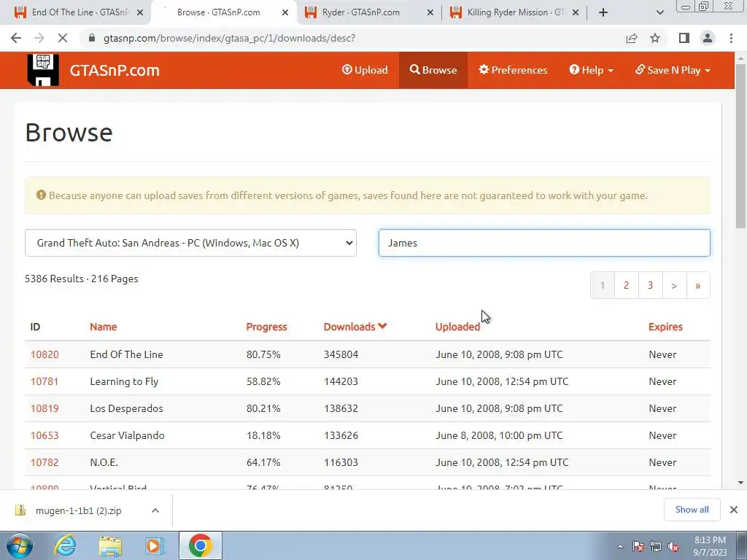The height and width of the screenshot is (560, 747).
Task: Open a new browser tab
Action: 603,12
